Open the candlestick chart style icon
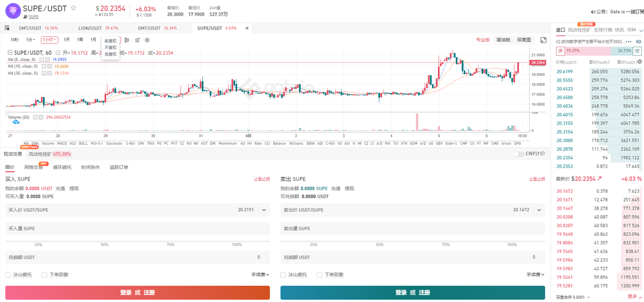 click(127, 40)
